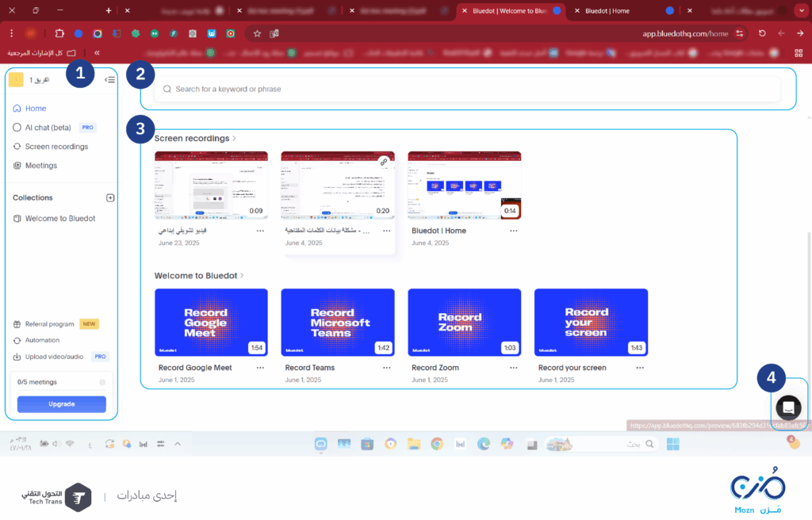The image size is (812, 520).
Task: Open the Windows Start button
Action: pos(672,444)
